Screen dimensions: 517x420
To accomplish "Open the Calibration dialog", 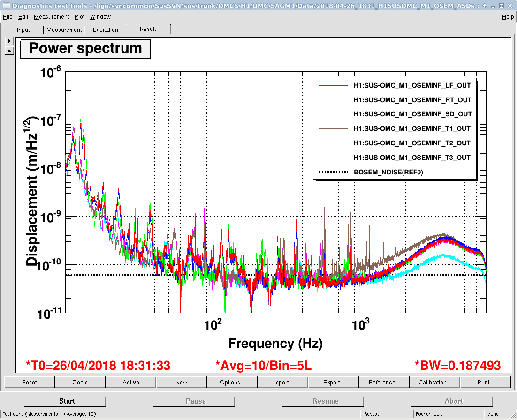I will [x=434, y=382].
